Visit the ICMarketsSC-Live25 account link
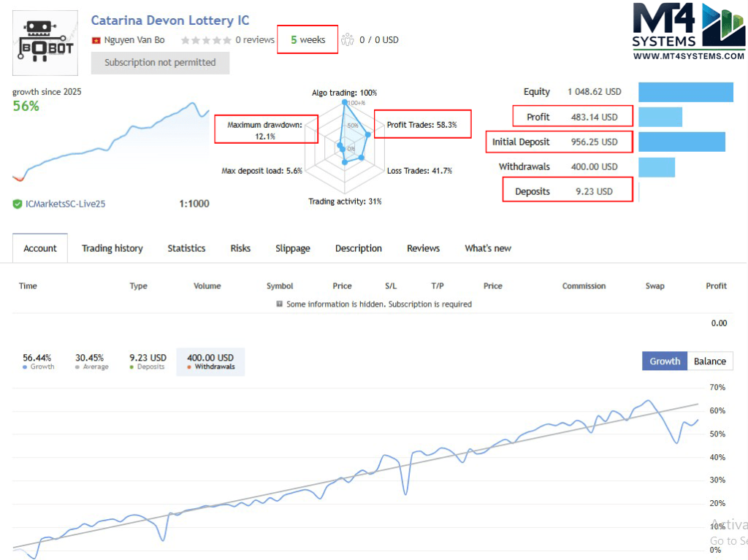Viewport: 748px width, 560px height. (x=65, y=204)
